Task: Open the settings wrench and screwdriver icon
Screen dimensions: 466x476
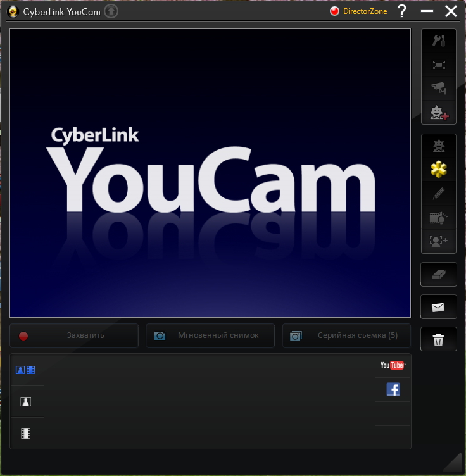Action: (x=439, y=41)
